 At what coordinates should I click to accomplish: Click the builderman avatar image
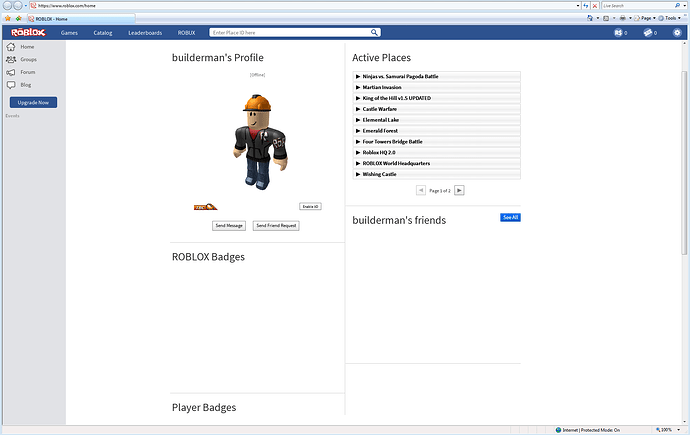click(260, 142)
